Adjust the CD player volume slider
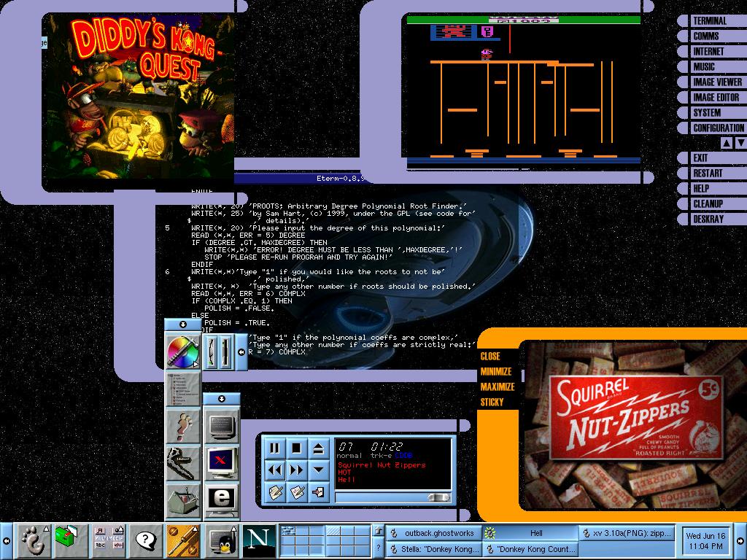This screenshot has width=747, height=560. 393,497
